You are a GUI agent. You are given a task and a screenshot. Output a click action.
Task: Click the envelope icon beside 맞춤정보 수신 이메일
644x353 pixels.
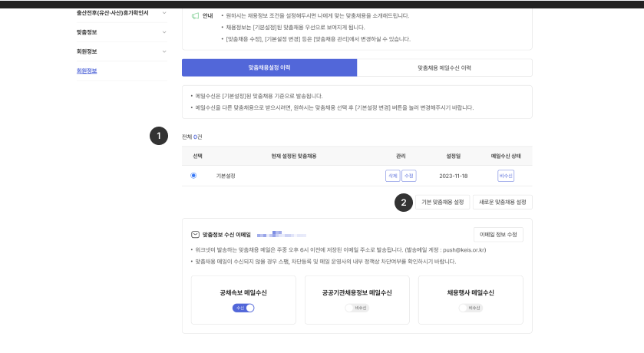coord(195,235)
